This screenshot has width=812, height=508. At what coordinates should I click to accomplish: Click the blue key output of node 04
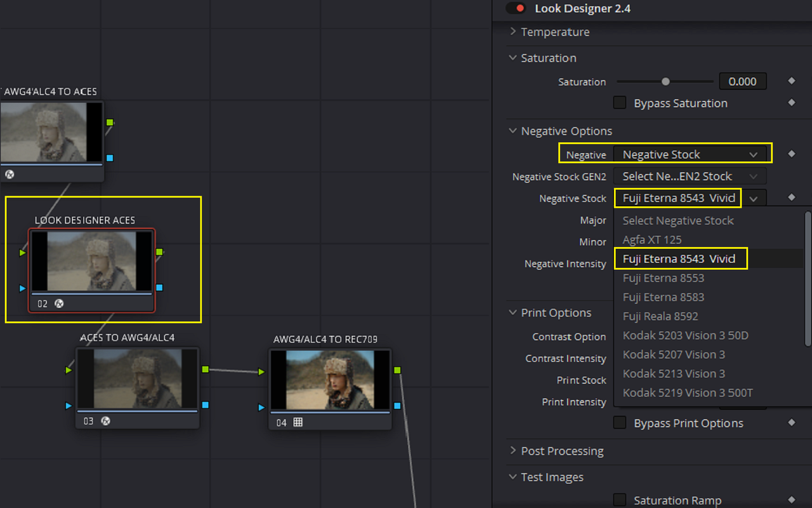397,406
